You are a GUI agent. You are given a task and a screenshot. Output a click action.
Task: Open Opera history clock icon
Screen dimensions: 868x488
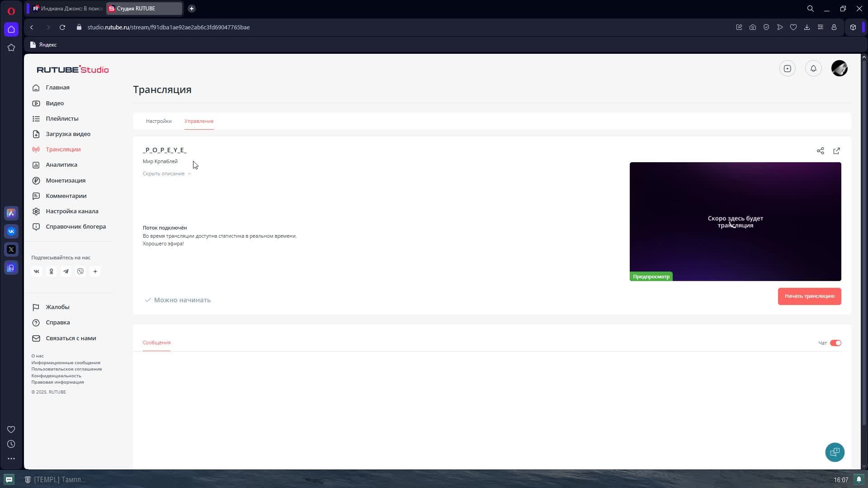11,444
